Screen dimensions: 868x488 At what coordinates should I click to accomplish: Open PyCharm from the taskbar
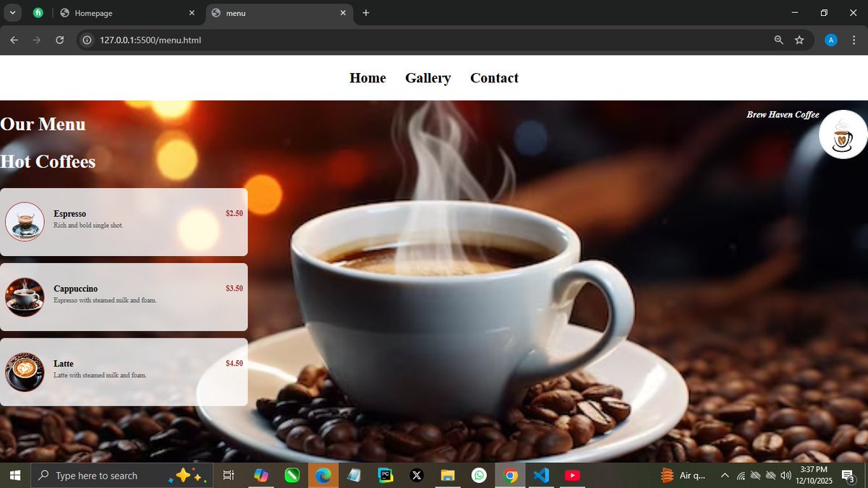[x=386, y=475]
